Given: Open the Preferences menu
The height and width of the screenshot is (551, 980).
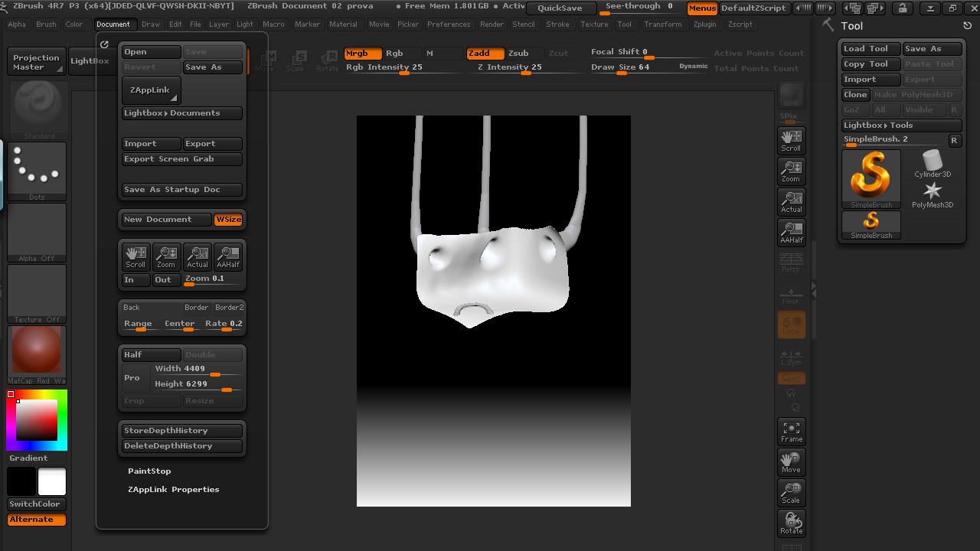Looking at the screenshot, I should (x=449, y=24).
